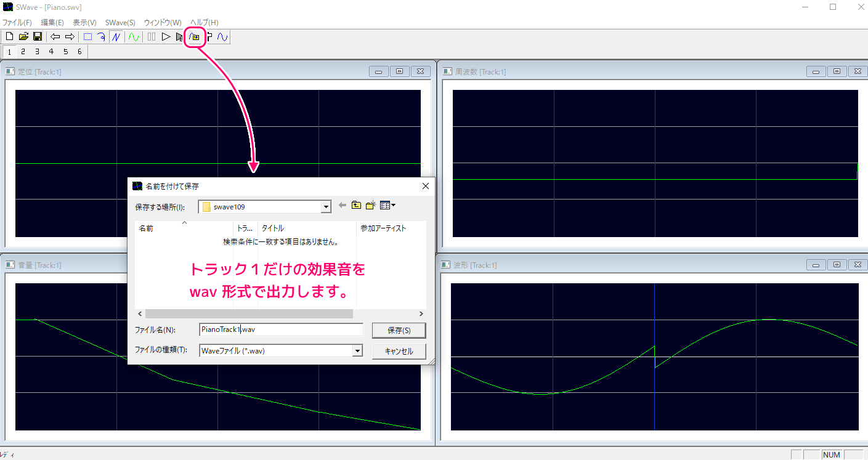Open the 編集(E) menu

tap(52, 22)
